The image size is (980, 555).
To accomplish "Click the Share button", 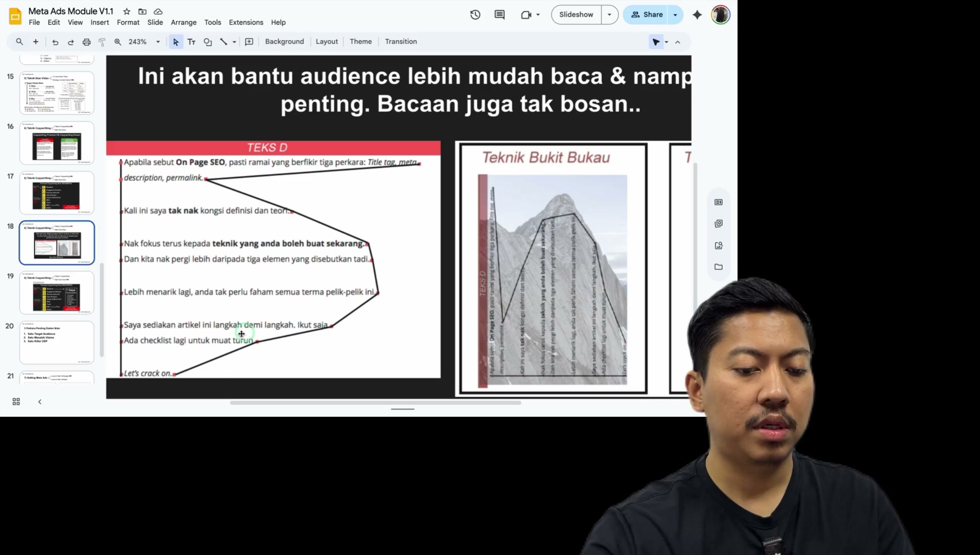I will click(x=646, y=14).
